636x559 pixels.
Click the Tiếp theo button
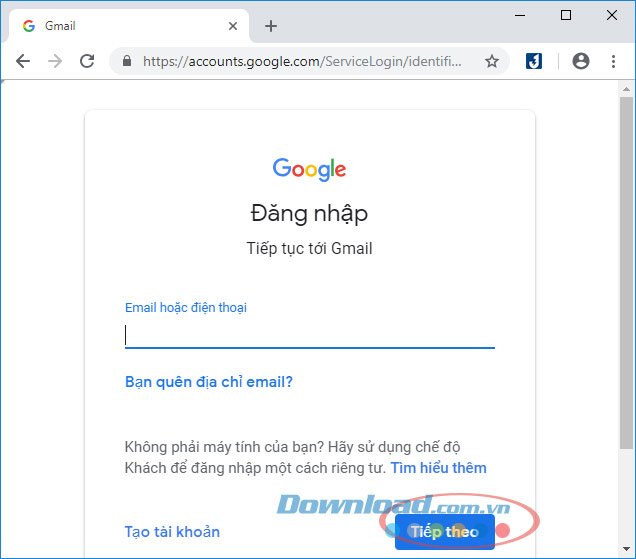click(445, 532)
